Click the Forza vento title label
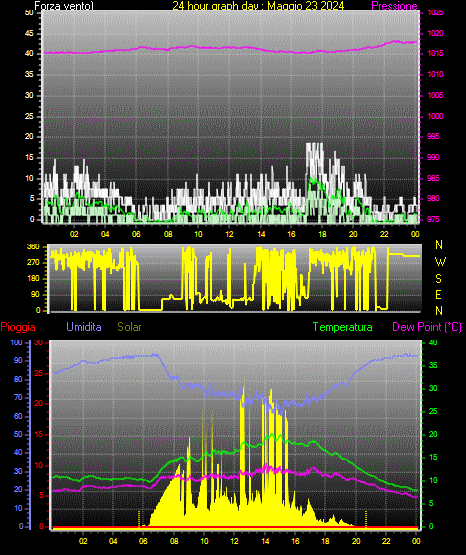The width and height of the screenshot is (466, 555). 64,6
